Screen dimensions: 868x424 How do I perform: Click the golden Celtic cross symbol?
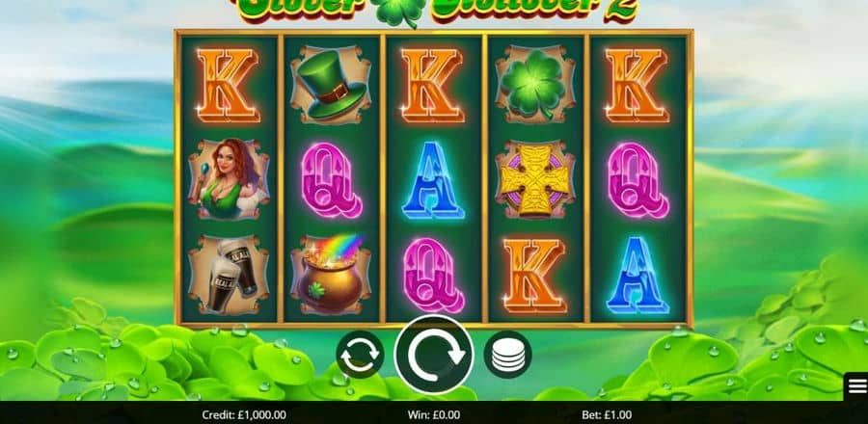pyautogui.click(x=536, y=179)
